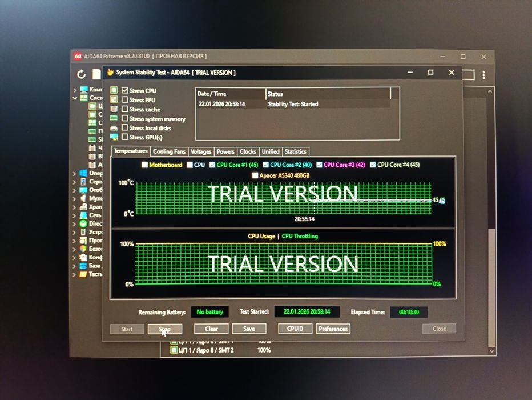The width and height of the screenshot is (532, 400).
Task: Collapse the Системная плата tree node arrow
Action: coord(75,98)
